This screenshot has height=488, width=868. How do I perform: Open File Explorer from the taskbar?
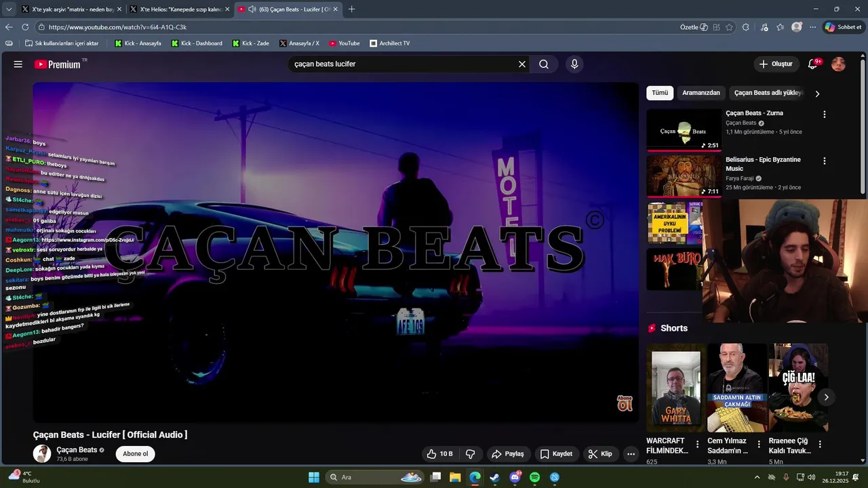(455, 477)
